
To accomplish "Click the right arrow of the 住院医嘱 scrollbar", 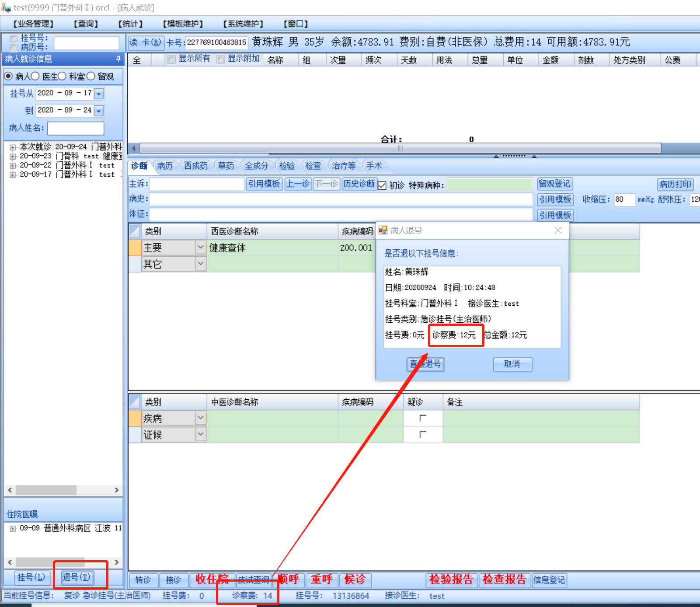I will (x=116, y=562).
